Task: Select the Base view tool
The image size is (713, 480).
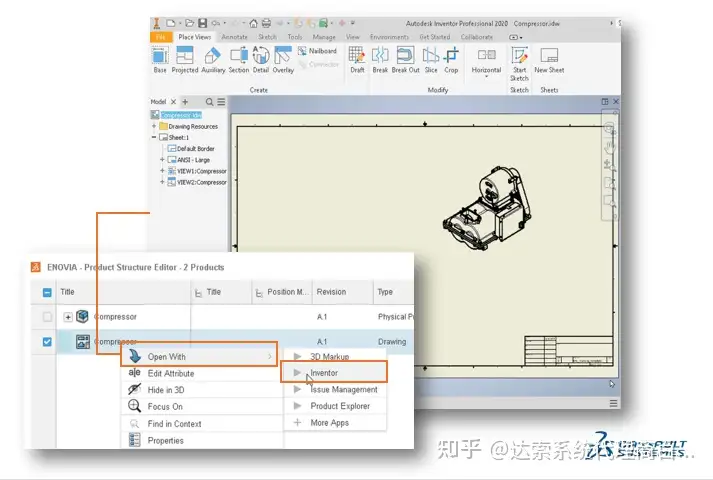Action: pos(160,60)
